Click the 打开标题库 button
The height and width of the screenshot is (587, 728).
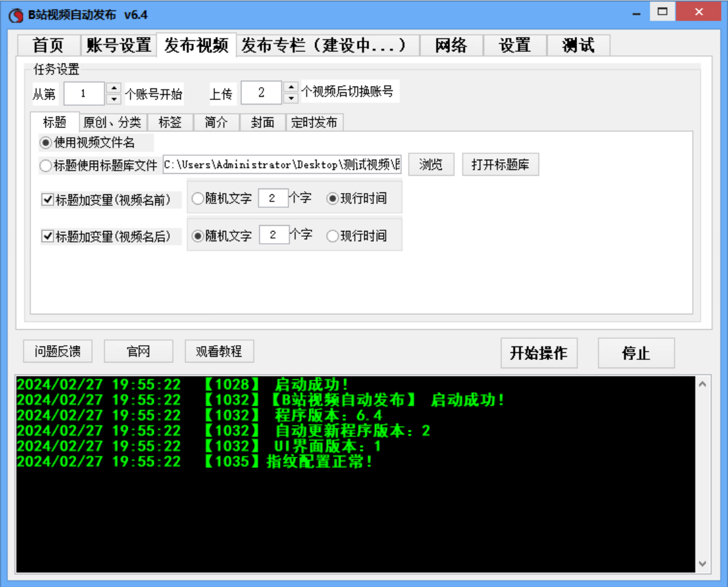pos(501,164)
